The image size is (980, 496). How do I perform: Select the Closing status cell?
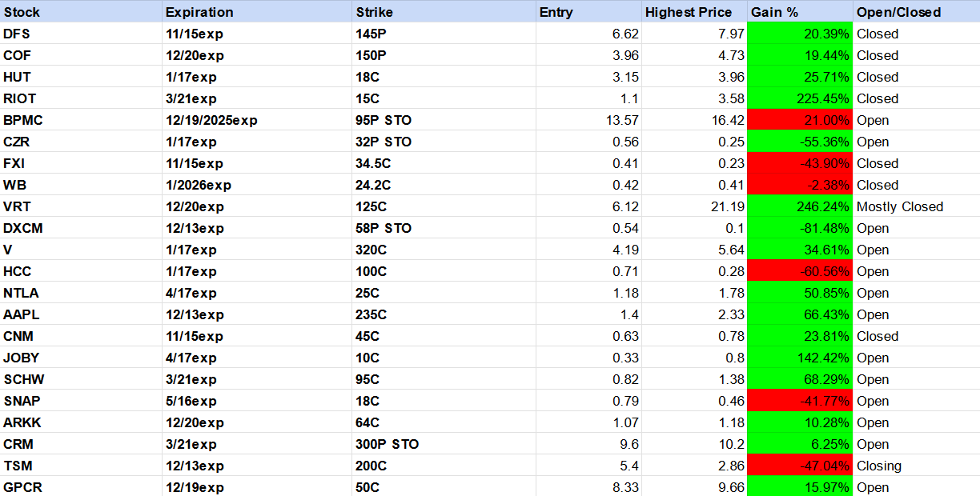[x=917, y=466]
